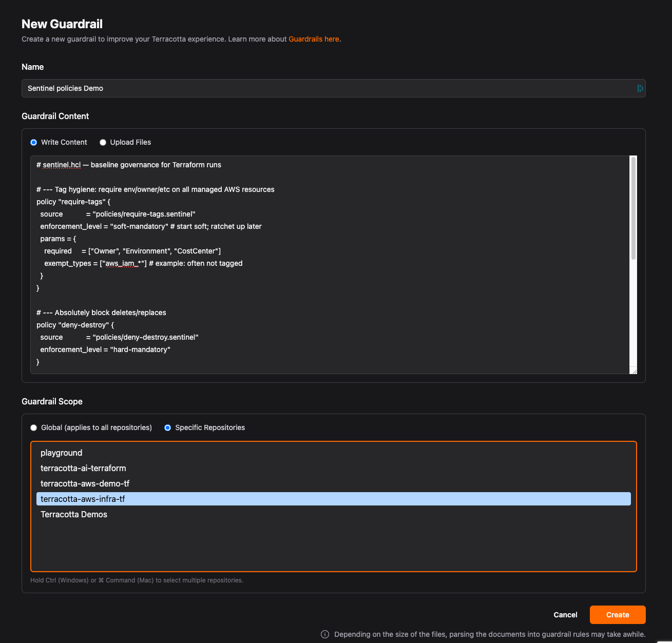The height and width of the screenshot is (643, 672).
Task: Select Terracotta Demos in the repository list
Action: click(x=74, y=514)
